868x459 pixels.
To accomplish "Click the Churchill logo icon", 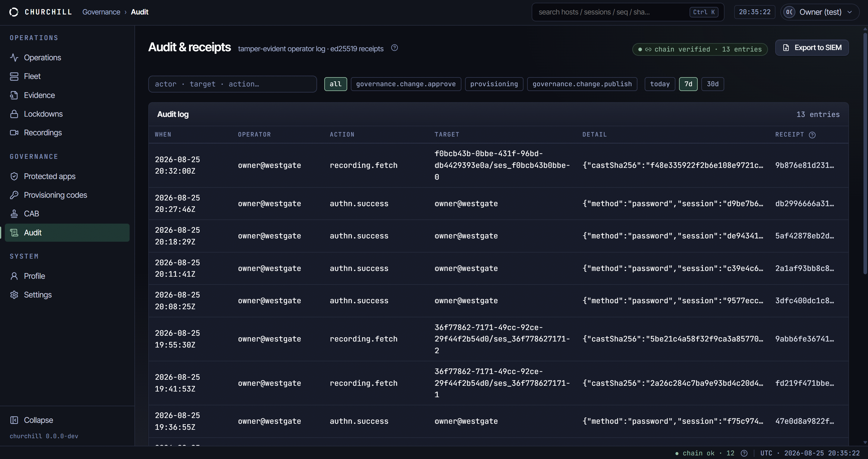I will pos(14,12).
